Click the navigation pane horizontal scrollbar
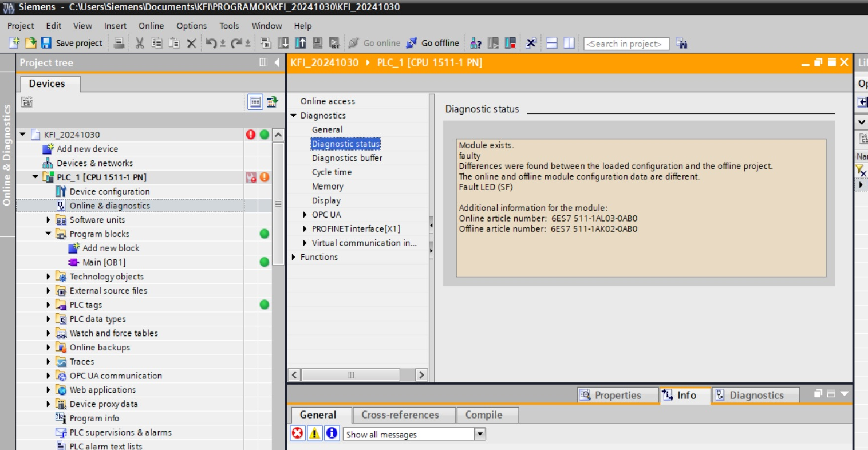This screenshot has height=450, width=868. coord(350,375)
